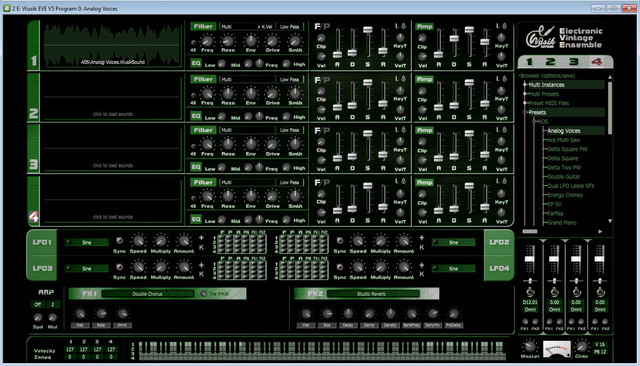Click the LFO4 K icon
Screen dimensions: 640x366
click(422, 274)
